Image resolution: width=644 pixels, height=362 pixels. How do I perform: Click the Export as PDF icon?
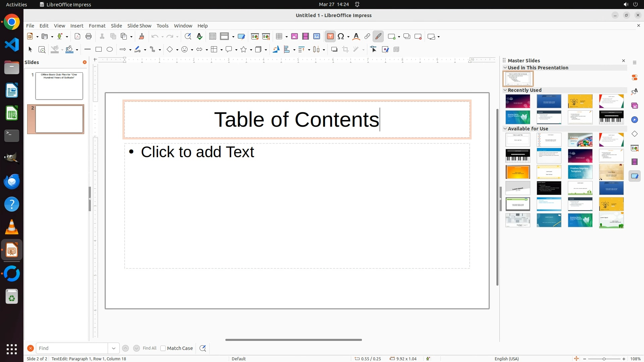pyautogui.click(x=77, y=37)
